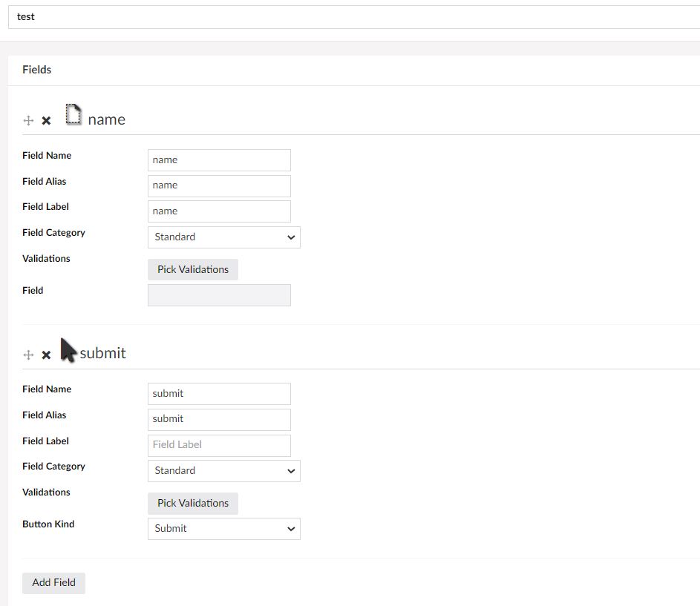Open Field Category dropdown in name section

click(x=223, y=237)
